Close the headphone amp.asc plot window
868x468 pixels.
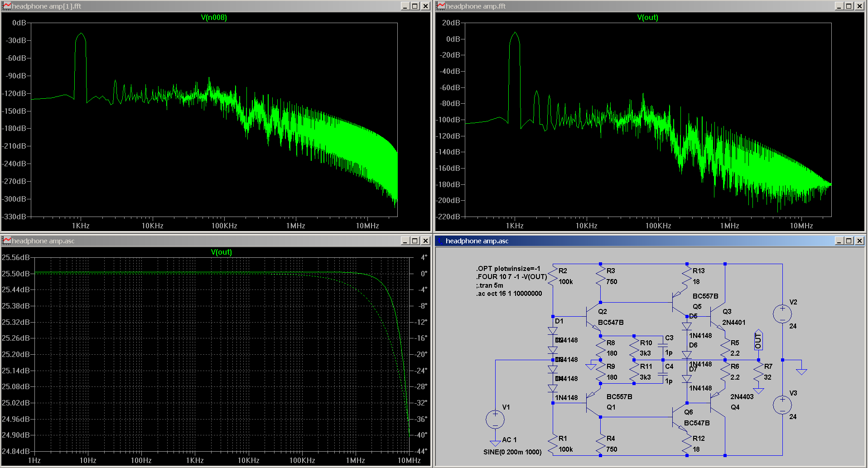point(425,241)
